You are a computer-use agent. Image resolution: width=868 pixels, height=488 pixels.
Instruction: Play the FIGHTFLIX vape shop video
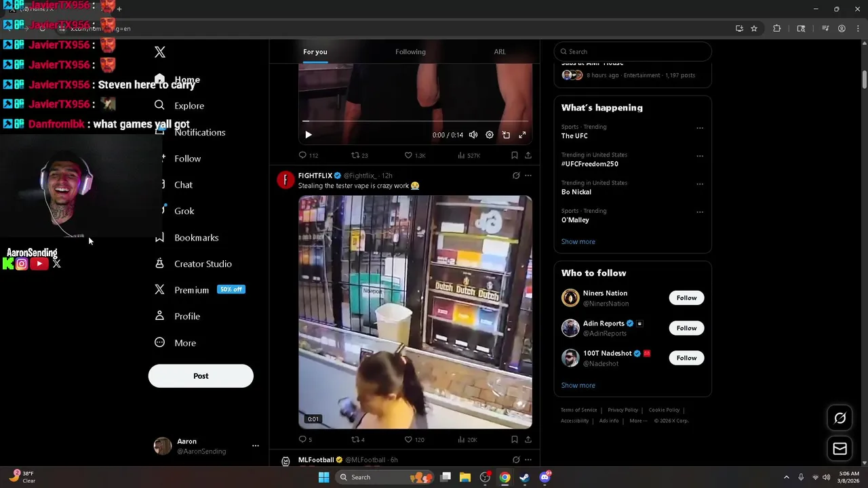point(415,312)
